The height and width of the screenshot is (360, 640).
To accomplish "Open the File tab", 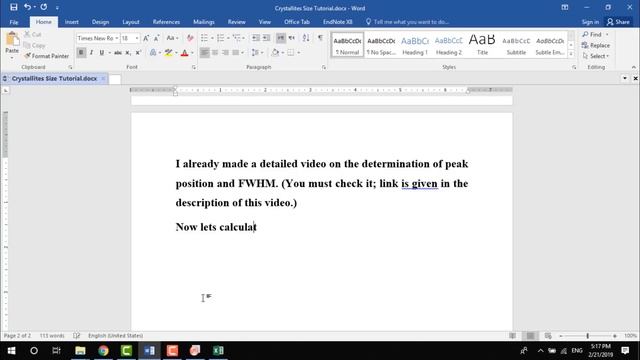I will coord(14,22).
